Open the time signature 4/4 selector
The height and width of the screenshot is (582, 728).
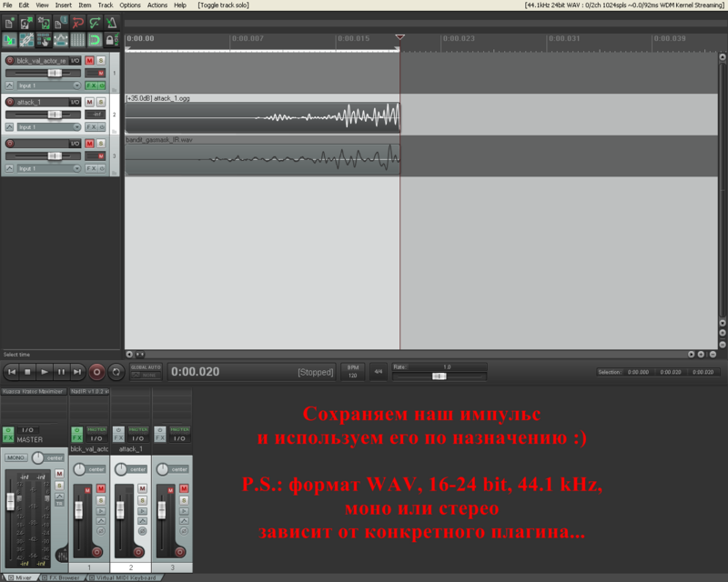click(378, 372)
